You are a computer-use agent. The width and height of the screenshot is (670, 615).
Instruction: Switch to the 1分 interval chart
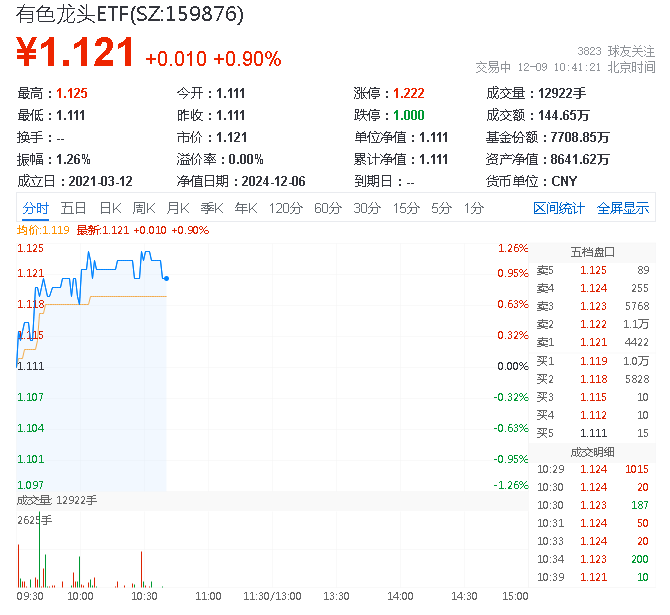coord(474,208)
